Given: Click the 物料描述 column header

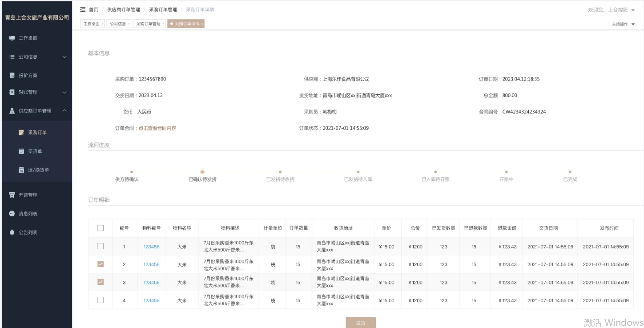Looking at the screenshot, I should 230,228.
